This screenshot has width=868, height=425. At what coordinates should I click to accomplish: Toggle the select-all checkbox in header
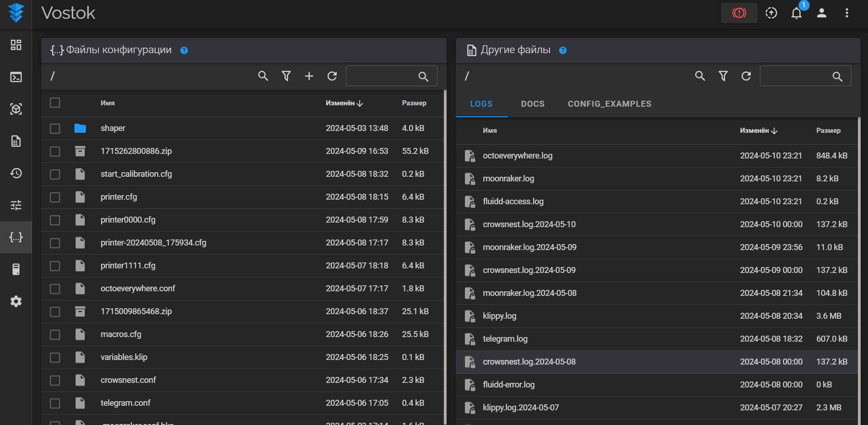(x=55, y=103)
